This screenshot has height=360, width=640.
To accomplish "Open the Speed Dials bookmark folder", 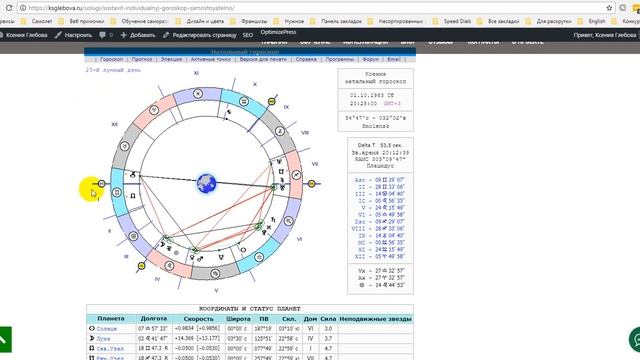I will tap(452, 21).
